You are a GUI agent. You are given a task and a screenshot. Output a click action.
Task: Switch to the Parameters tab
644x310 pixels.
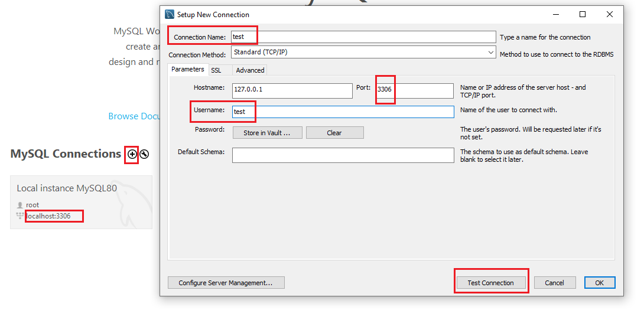[x=188, y=70]
